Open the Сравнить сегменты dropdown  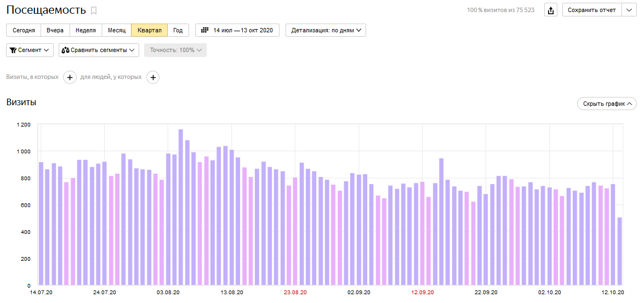pyautogui.click(x=99, y=50)
